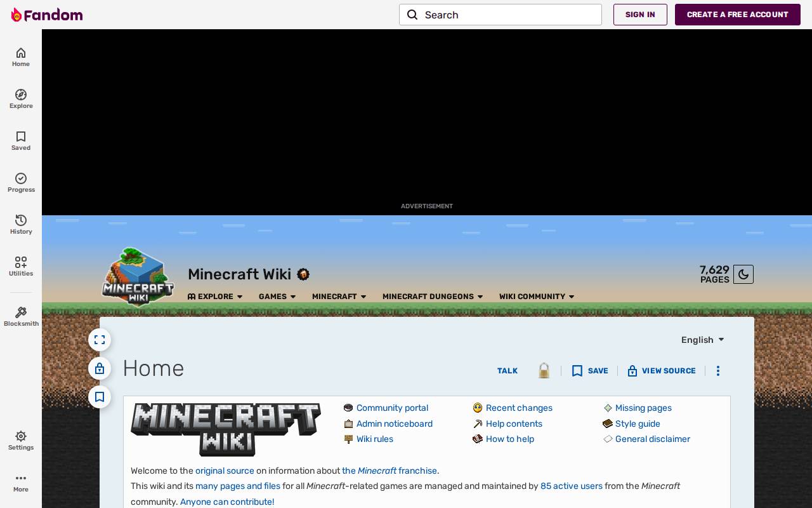Click the fullscreen expand floating button
The height and width of the screenshot is (508, 812).
[x=100, y=340]
